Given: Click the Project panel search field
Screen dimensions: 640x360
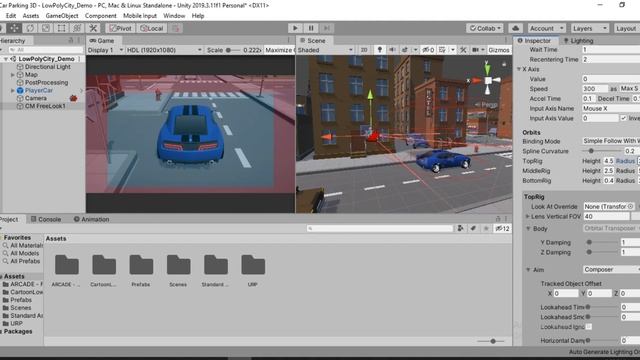Looking at the screenshot, I should (380, 228).
